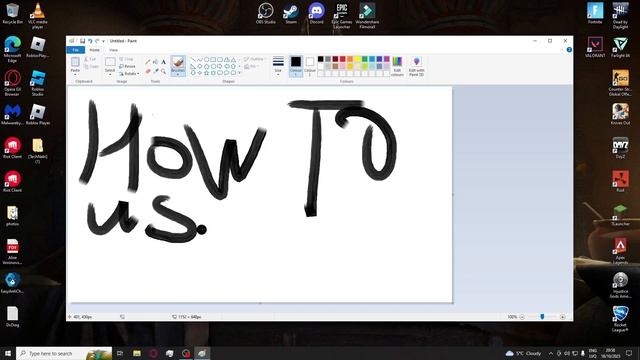This screenshot has width=640, height=360.
Task: Open File Explorer from the taskbar
Action: (137, 353)
